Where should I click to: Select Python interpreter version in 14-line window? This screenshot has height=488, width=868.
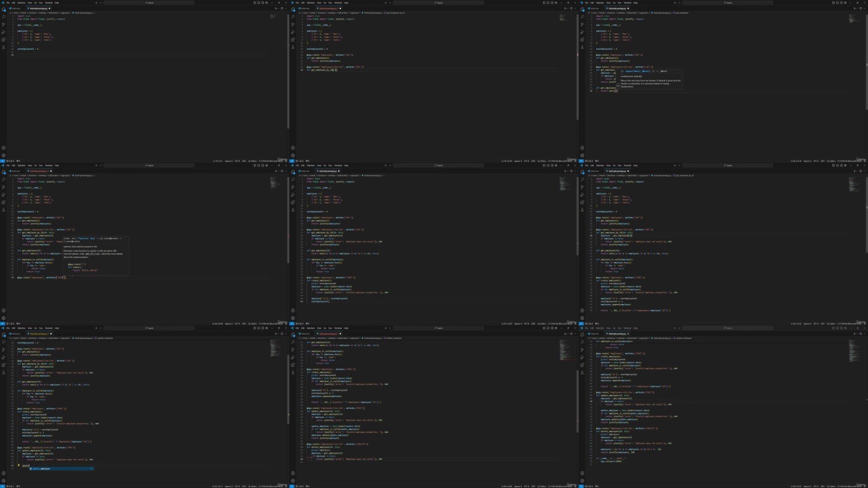(x=270, y=161)
